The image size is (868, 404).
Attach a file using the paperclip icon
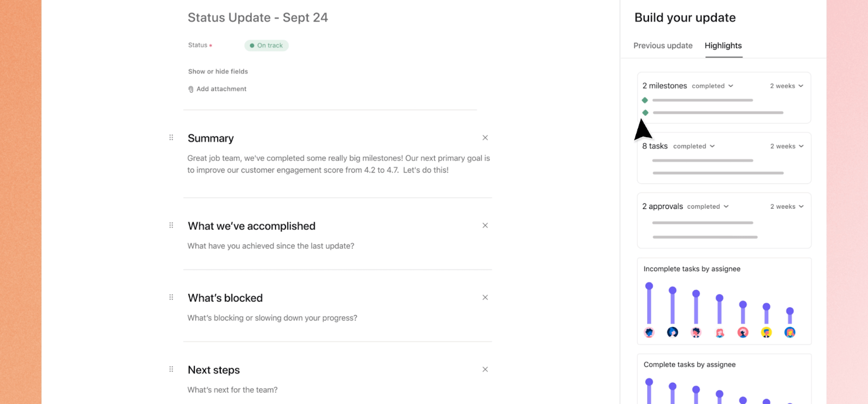pyautogui.click(x=190, y=88)
